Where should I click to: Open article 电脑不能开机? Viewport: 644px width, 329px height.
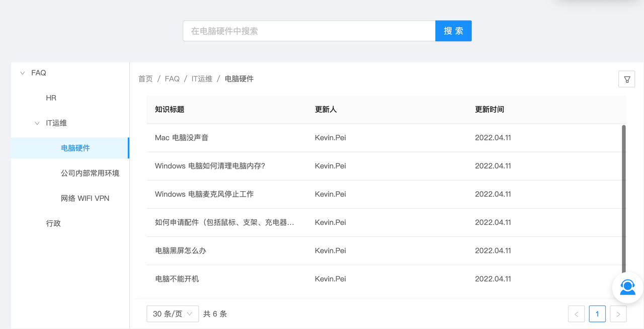(177, 279)
